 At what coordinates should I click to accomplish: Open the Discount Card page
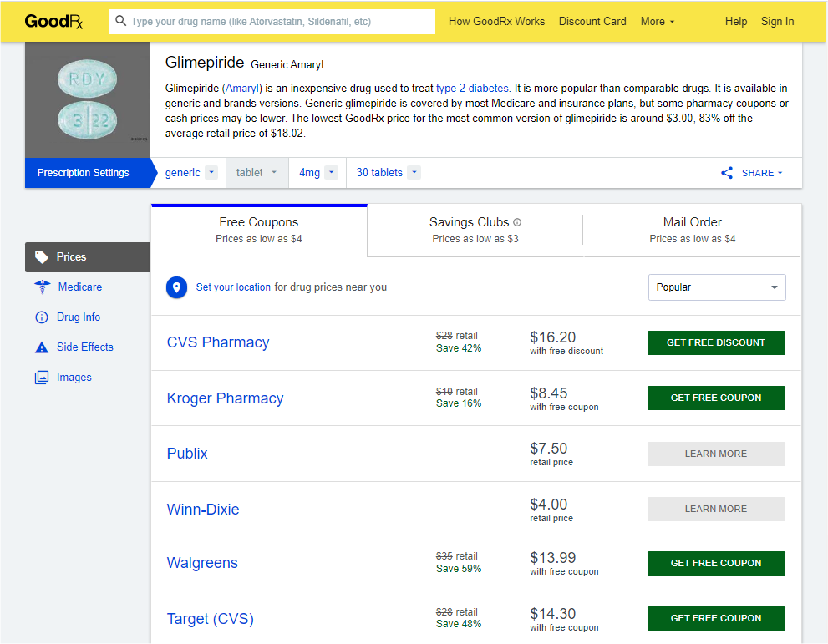point(592,22)
